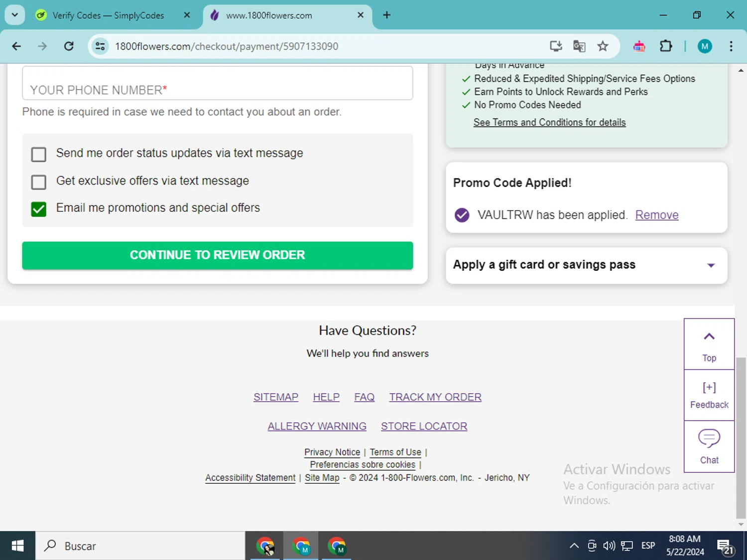The width and height of the screenshot is (747, 560).
Task: Remove the VAULTRW promo code
Action: [x=657, y=215]
